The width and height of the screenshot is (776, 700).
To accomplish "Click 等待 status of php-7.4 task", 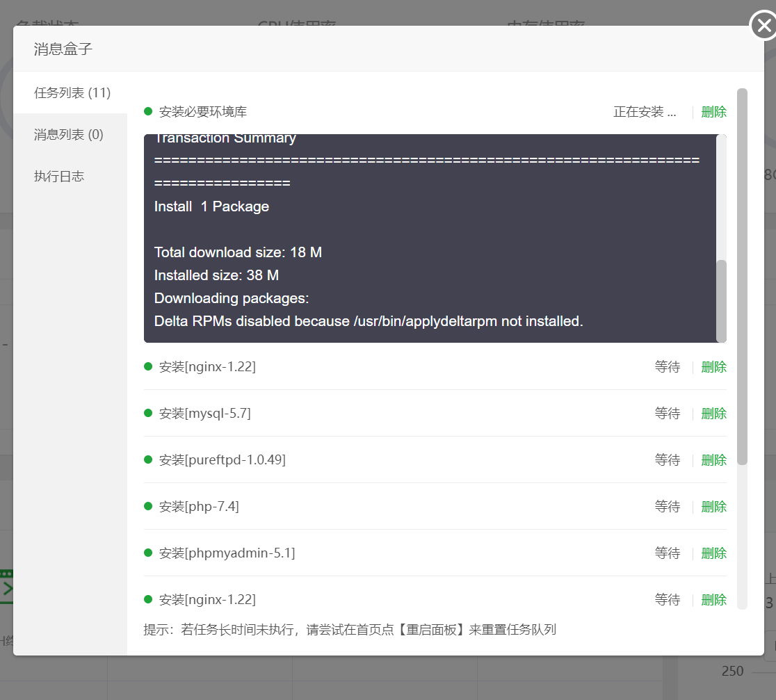I will (667, 507).
